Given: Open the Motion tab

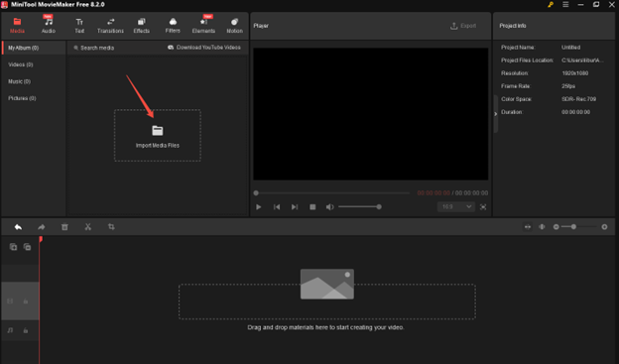Looking at the screenshot, I should 234,26.
